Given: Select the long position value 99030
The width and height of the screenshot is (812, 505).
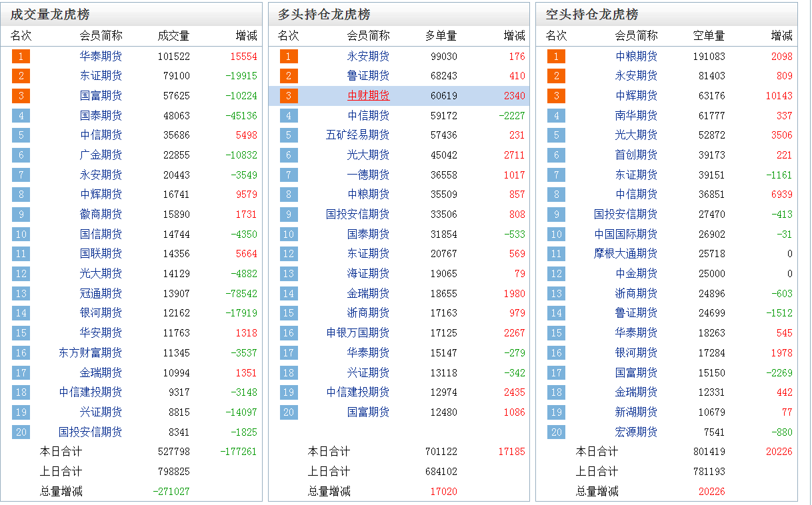Looking at the screenshot, I should pyautogui.click(x=444, y=57).
